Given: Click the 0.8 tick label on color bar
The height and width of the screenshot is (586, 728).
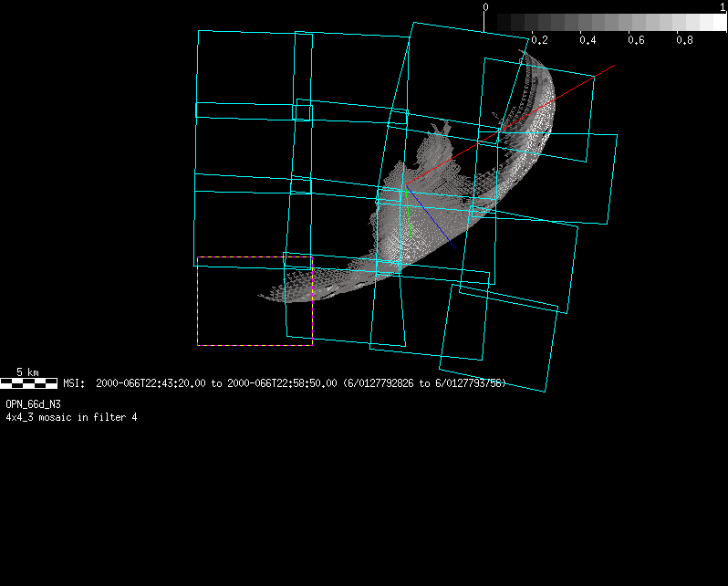Looking at the screenshot, I should pyautogui.click(x=684, y=40).
